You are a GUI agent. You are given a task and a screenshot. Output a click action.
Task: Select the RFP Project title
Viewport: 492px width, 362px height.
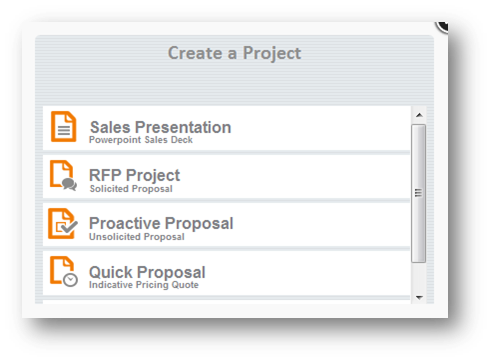[x=134, y=175]
